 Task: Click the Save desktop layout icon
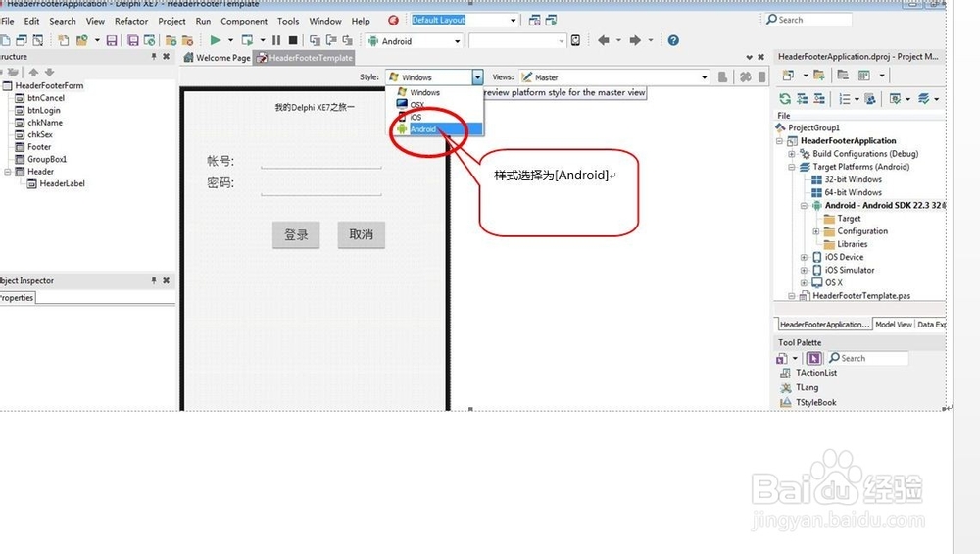pos(534,21)
